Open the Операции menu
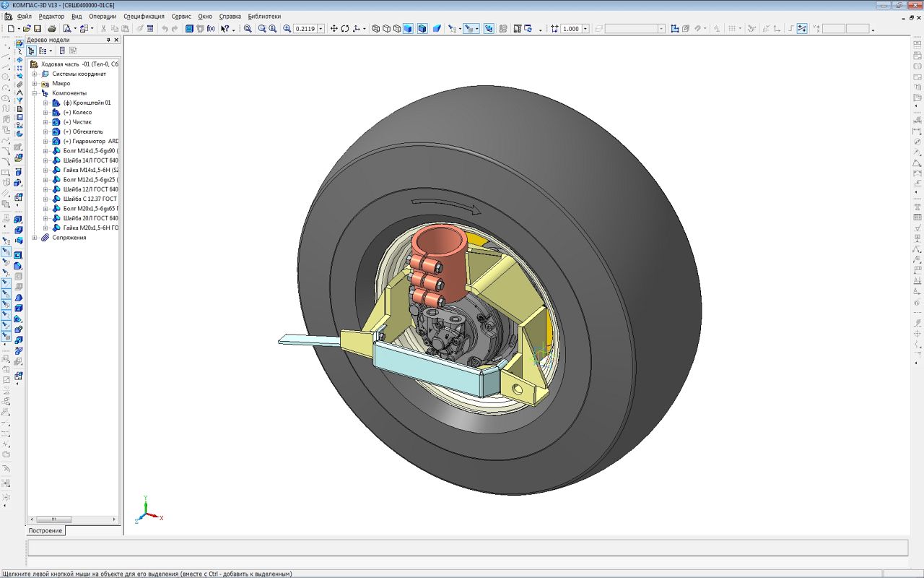The height and width of the screenshot is (578, 924). pos(103,16)
